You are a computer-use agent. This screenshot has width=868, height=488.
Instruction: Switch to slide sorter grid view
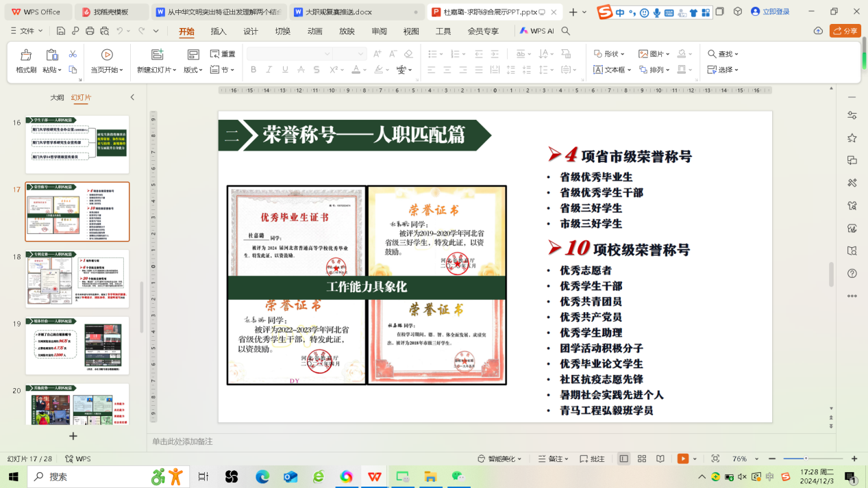pos(642,459)
